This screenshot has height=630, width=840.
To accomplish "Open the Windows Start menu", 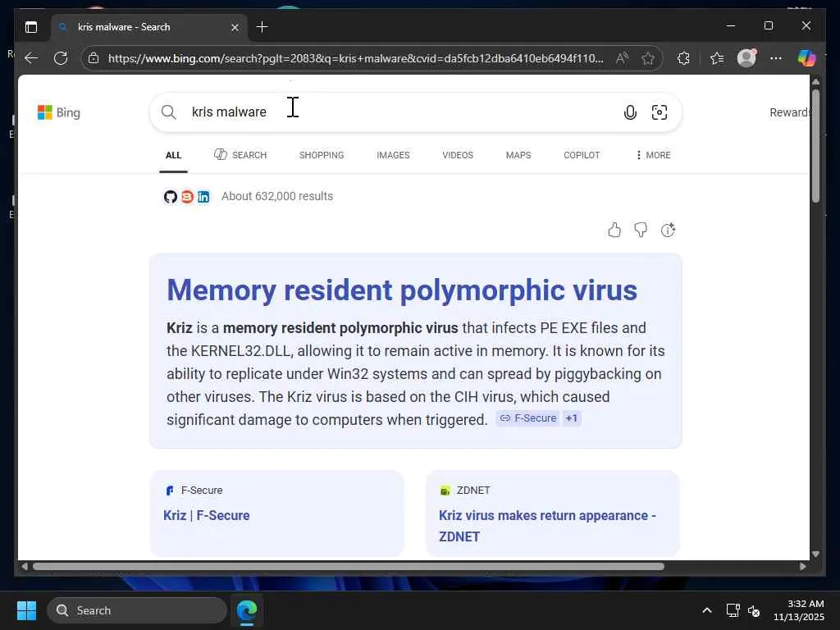I will [x=26, y=610].
